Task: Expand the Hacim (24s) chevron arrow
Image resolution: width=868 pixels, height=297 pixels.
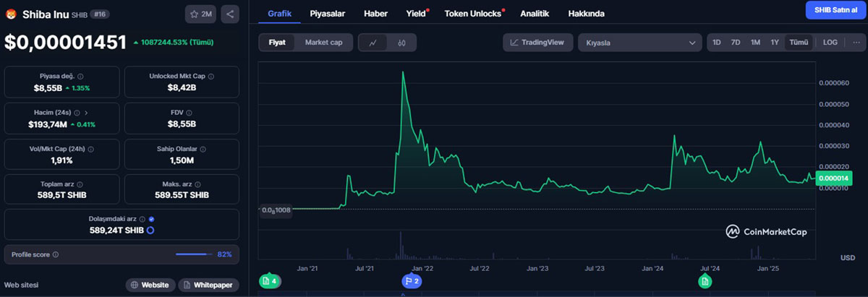Action: (x=86, y=113)
